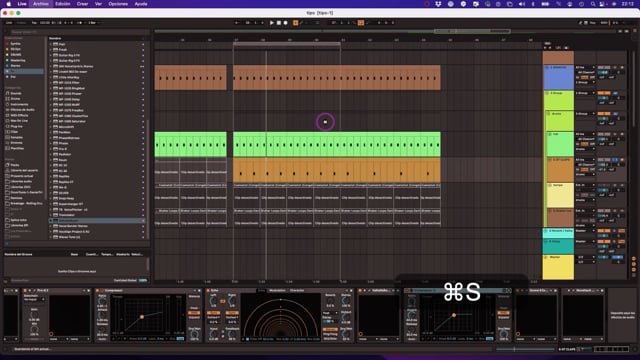Toggle the orange Loop switch
Viewport: 640px width, 360px height.
pyautogui.click(x=361, y=23)
